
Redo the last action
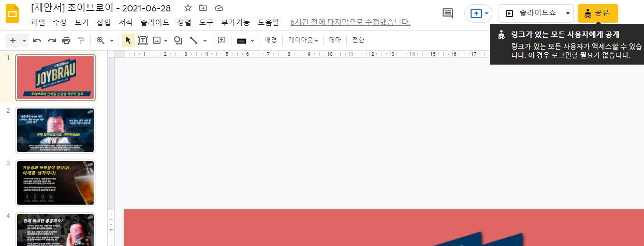[x=51, y=40]
